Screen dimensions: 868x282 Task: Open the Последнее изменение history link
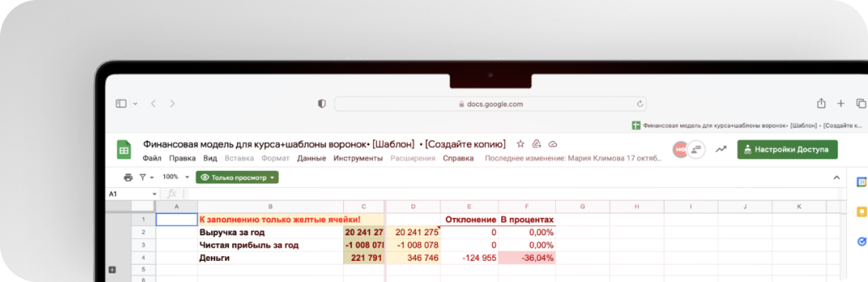pyautogui.click(x=573, y=158)
